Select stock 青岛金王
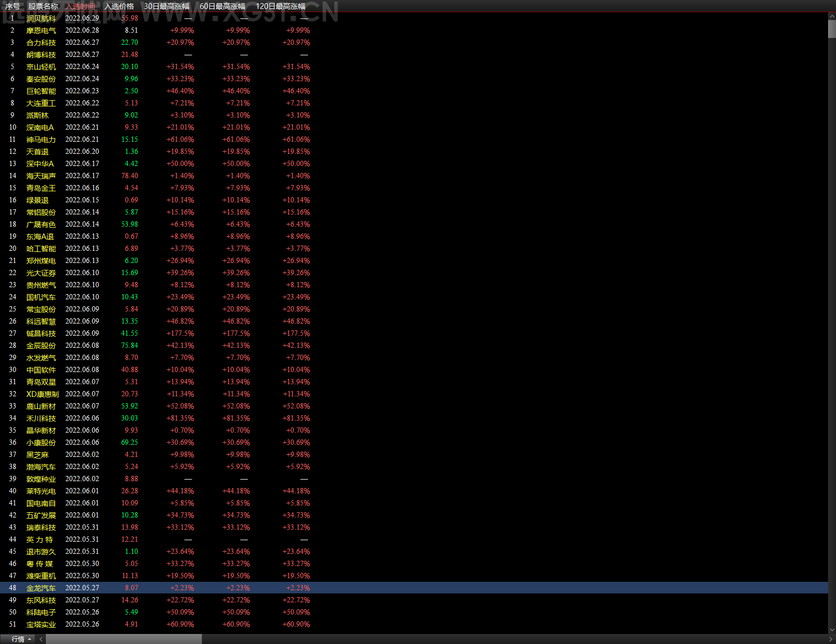This screenshot has width=836, height=644. [x=41, y=188]
